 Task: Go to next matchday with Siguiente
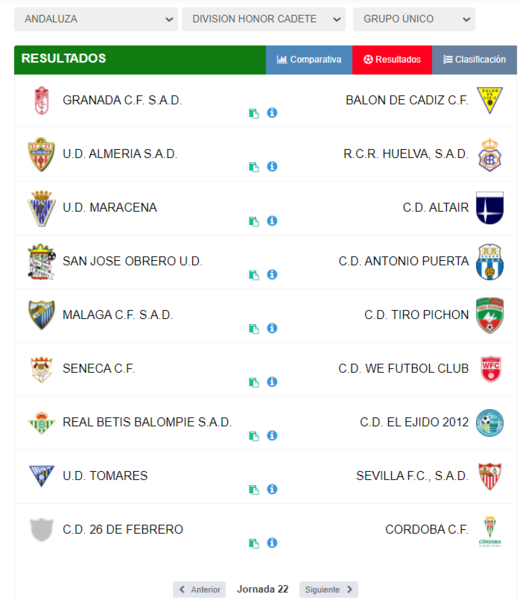329,589
